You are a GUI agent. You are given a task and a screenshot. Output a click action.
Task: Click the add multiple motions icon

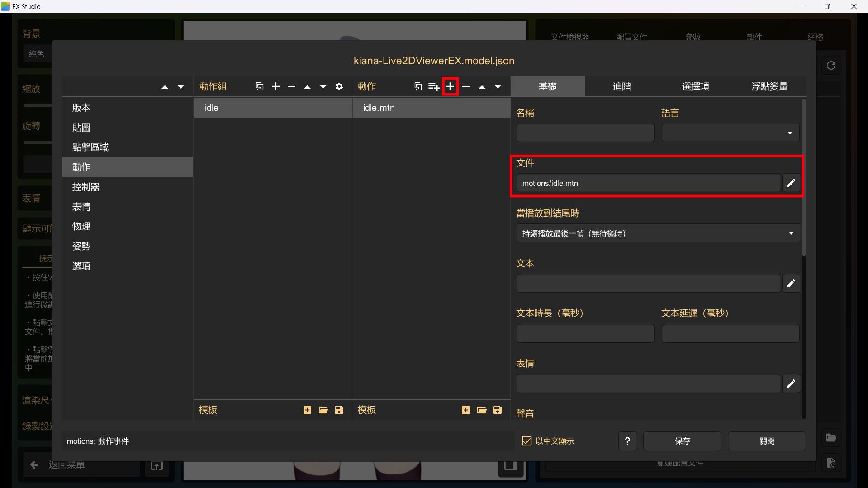[x=434, y=86]
